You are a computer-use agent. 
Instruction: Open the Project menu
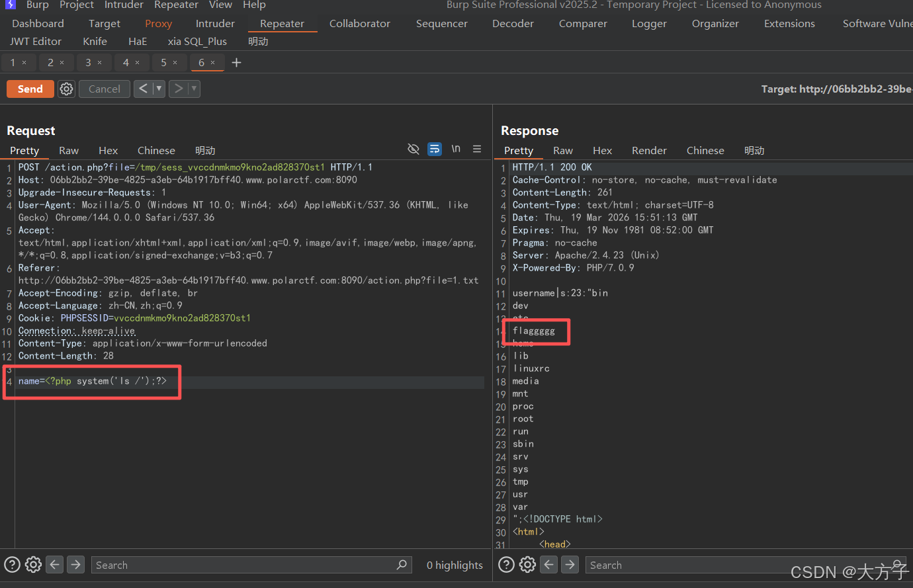77,5
